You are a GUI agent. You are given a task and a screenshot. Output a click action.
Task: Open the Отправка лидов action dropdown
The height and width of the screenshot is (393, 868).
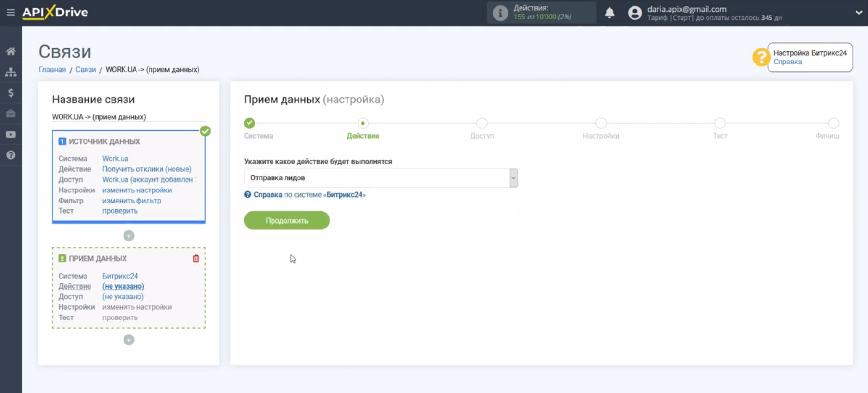tap(381, 178)
